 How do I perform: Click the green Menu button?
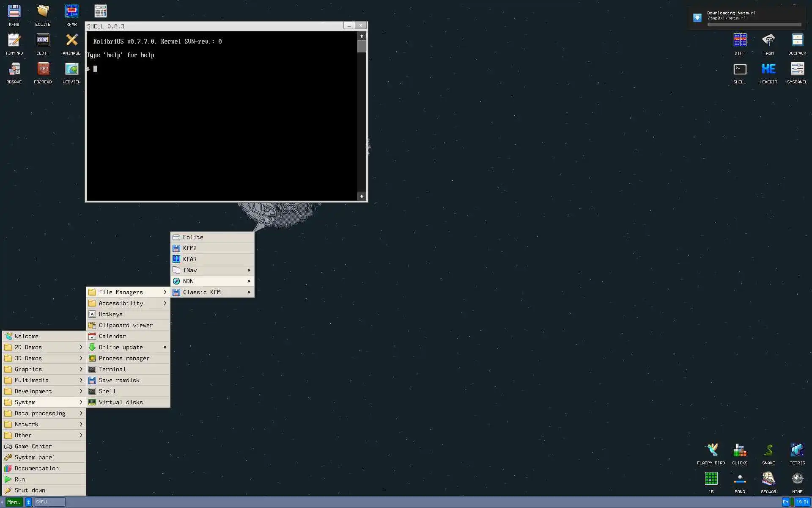(14, 502)
